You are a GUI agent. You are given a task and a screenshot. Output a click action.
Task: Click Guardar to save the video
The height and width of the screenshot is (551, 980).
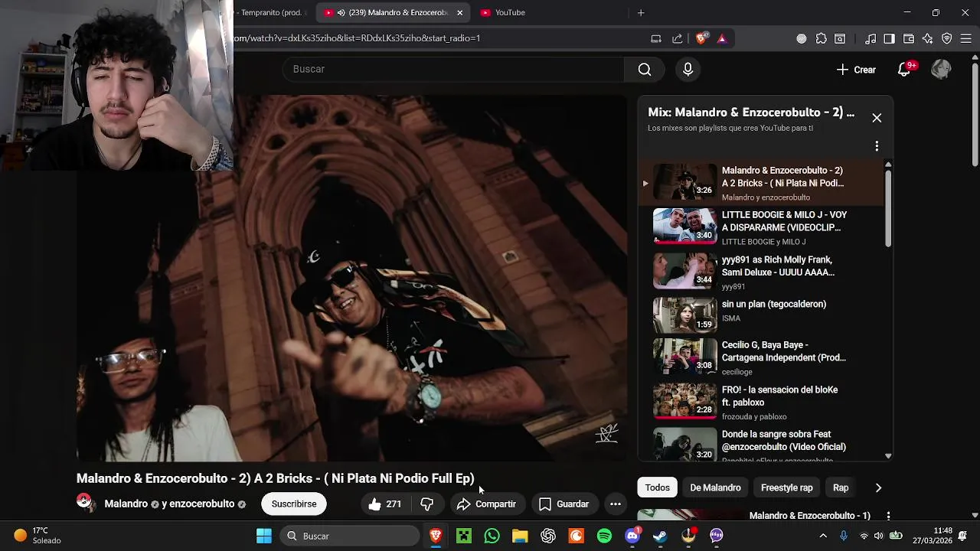pos(563,504)
